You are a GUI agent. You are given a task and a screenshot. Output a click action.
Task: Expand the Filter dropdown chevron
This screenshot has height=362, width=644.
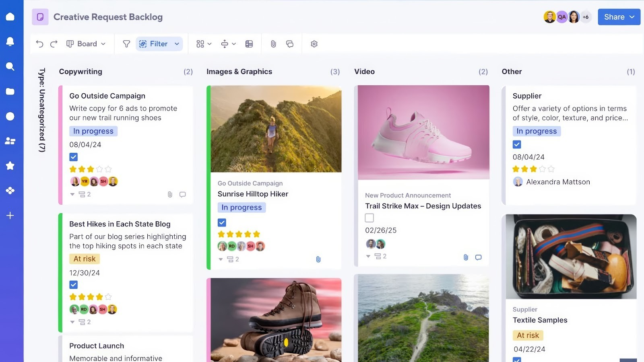[176, 44]
